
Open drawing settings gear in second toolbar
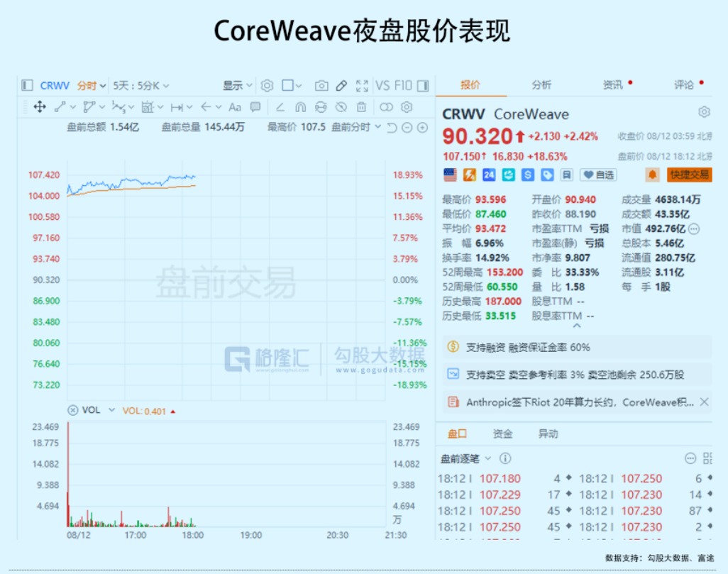[x=407, y=107]
